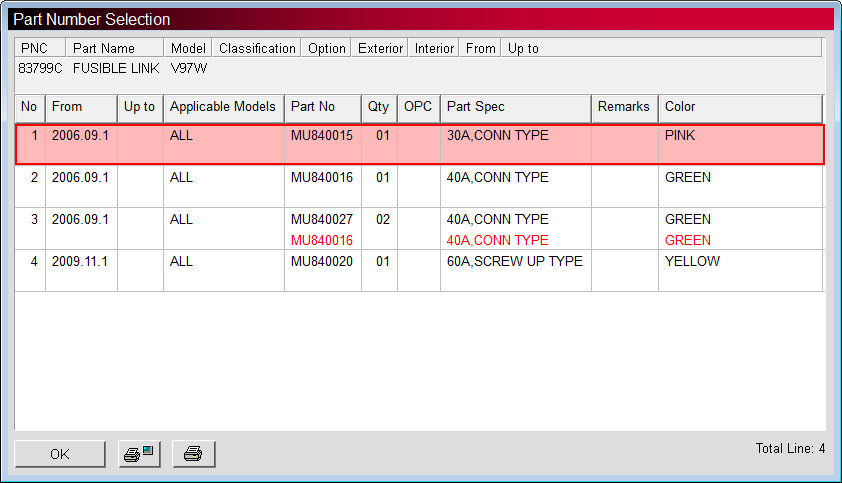Click the OPC column header
The height and width of the screenshot is (483, 842).
[418, 107]
